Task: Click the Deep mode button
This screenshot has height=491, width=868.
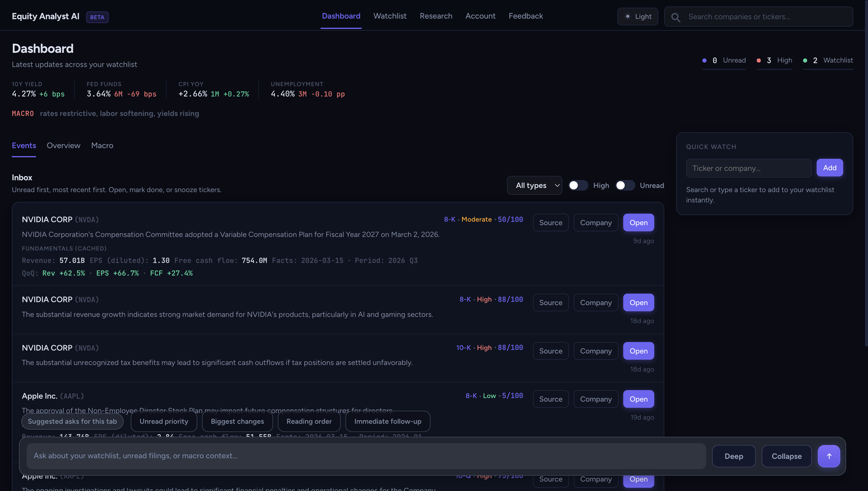Action: [x=733, y=456]
